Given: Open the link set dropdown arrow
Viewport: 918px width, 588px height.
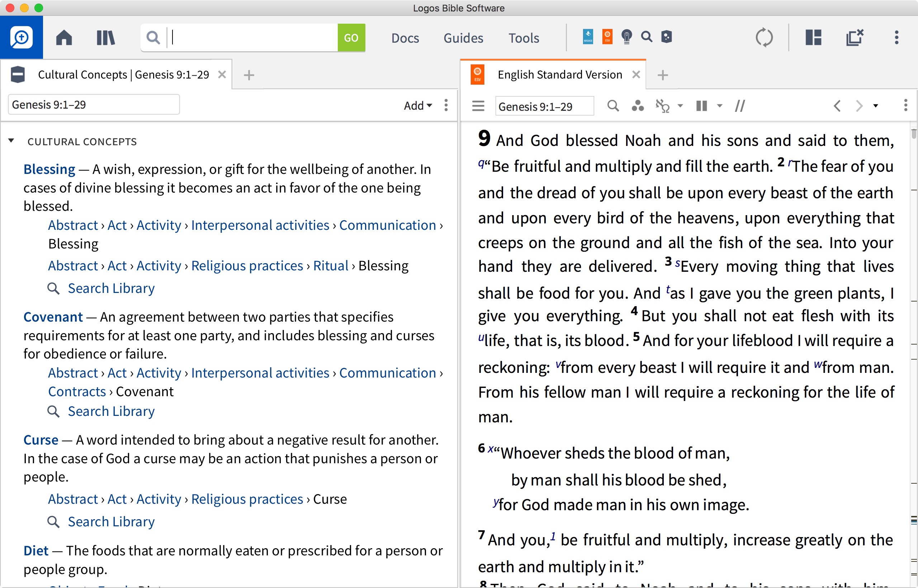Looking at the screenshot, I should pos(680,106).
